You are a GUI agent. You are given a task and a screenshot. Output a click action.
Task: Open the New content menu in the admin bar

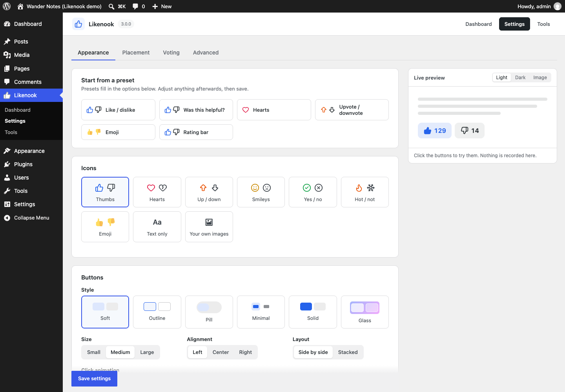(x=162, y=6)
